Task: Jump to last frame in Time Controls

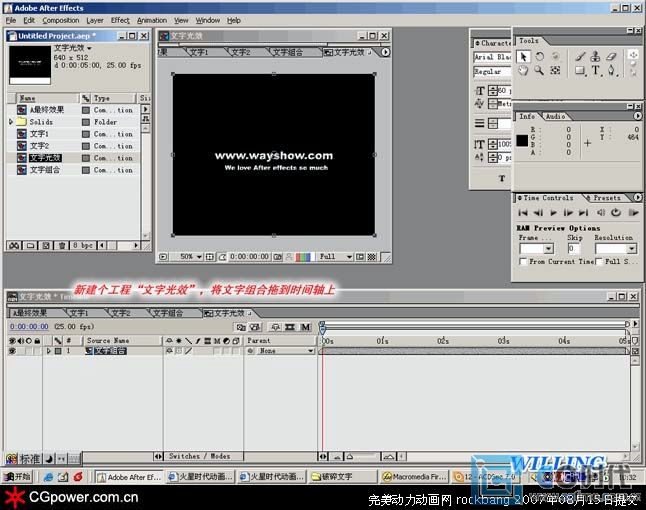Action: pos(583,213)
